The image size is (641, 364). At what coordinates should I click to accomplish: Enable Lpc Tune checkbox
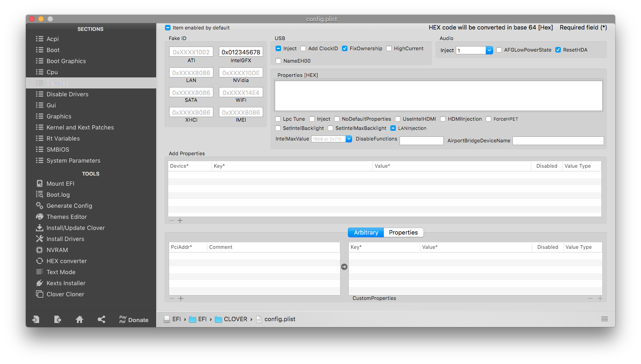pyautogui.click(x=278, y=119)
